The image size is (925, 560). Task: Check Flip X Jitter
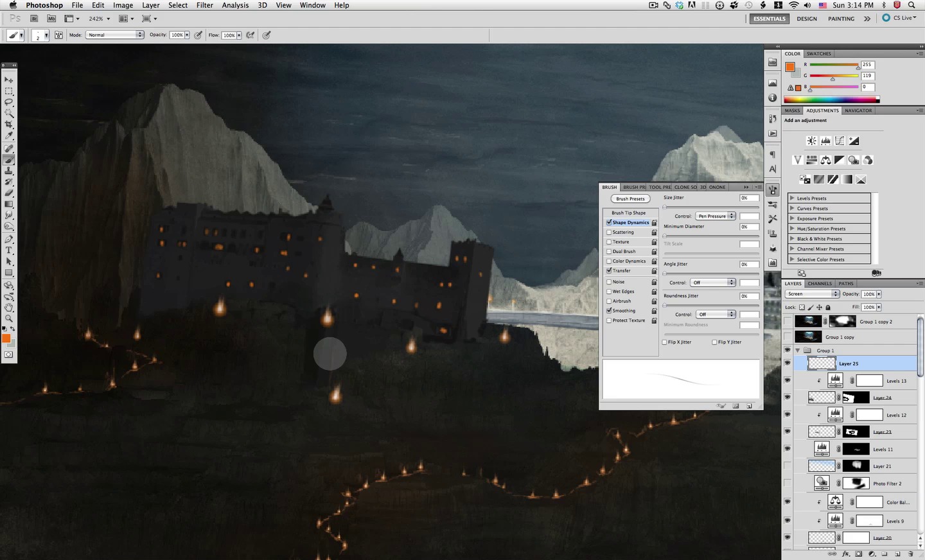665,342
